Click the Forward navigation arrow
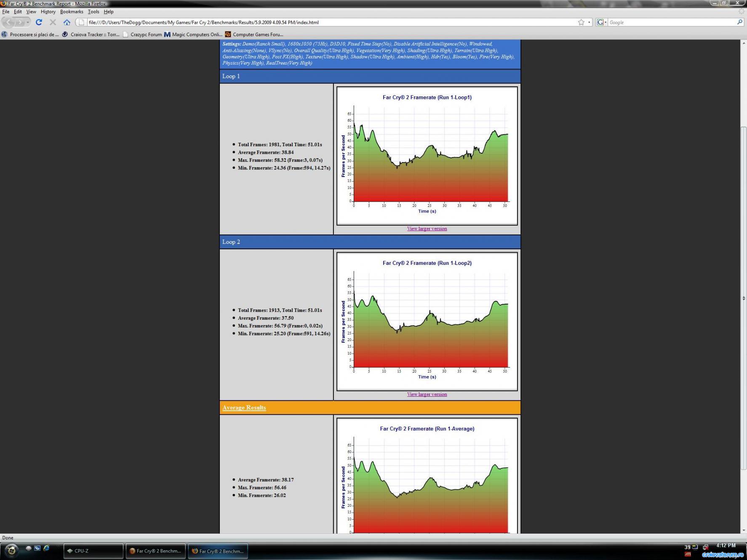Screen dimensions: 747x560 click(20, 22)
